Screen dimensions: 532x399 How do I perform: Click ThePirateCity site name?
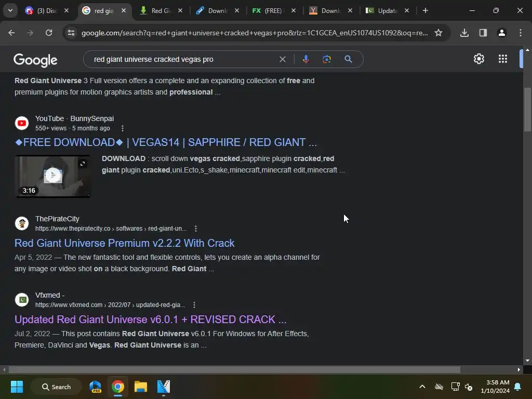point(57,219)
